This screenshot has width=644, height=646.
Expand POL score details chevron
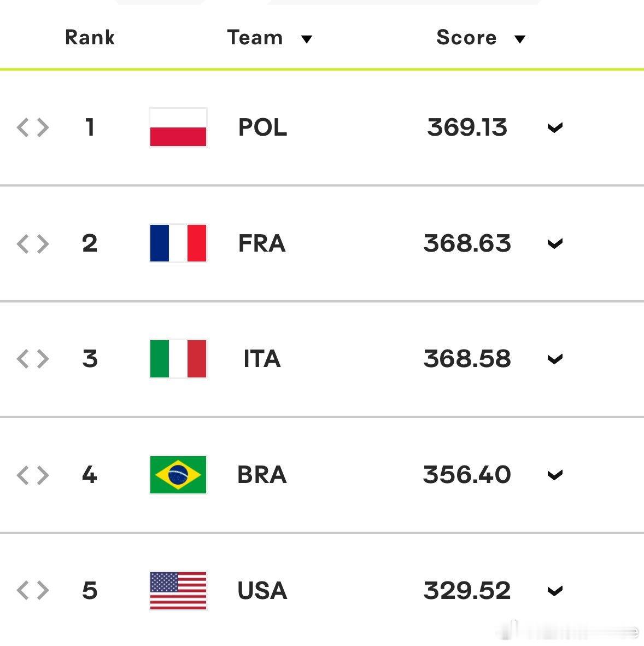tap(555, 127)
